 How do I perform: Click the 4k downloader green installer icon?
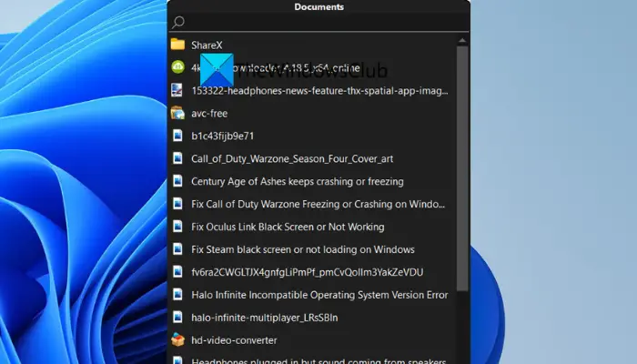pyautogui.click(x=177, y=67)
